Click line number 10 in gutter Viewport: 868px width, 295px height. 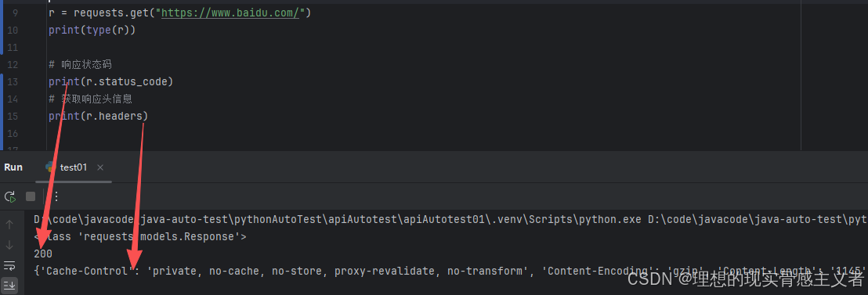tap(13, 30)
